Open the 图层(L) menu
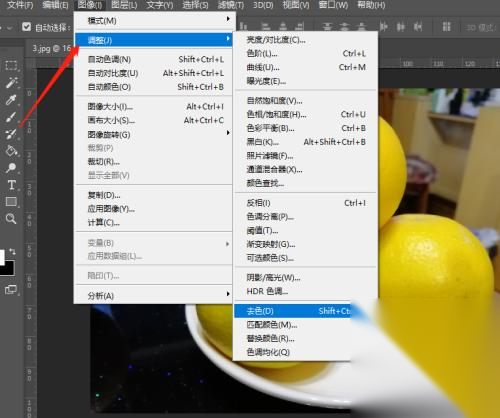Screen dimensions: 500x418 click(x=124, y=5)
